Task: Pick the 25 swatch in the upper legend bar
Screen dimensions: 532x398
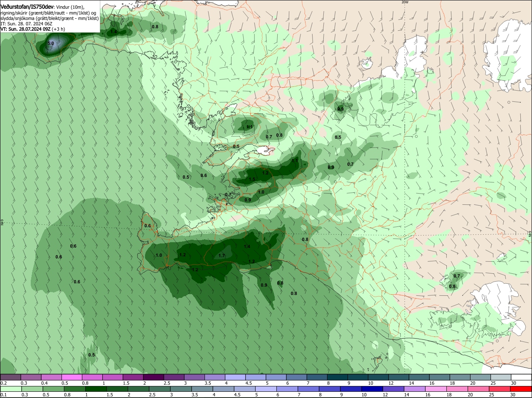Action: pyautogui.click(x=501, y=377)
